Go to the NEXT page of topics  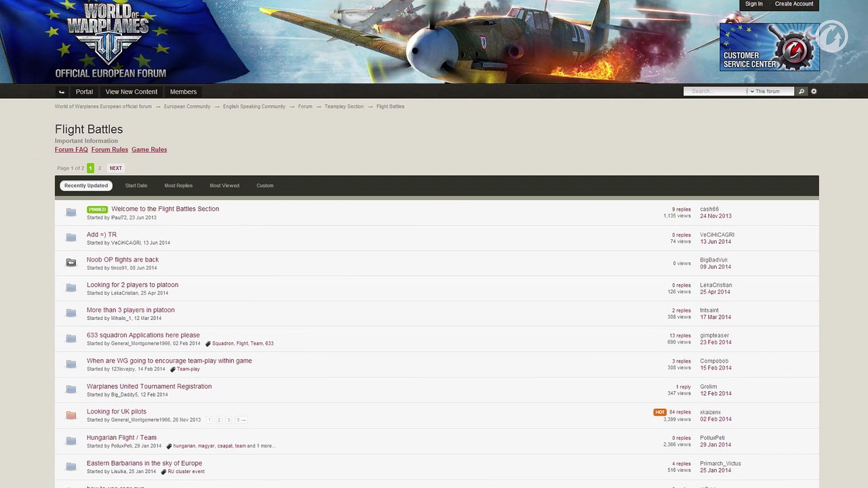pos(116,168)
